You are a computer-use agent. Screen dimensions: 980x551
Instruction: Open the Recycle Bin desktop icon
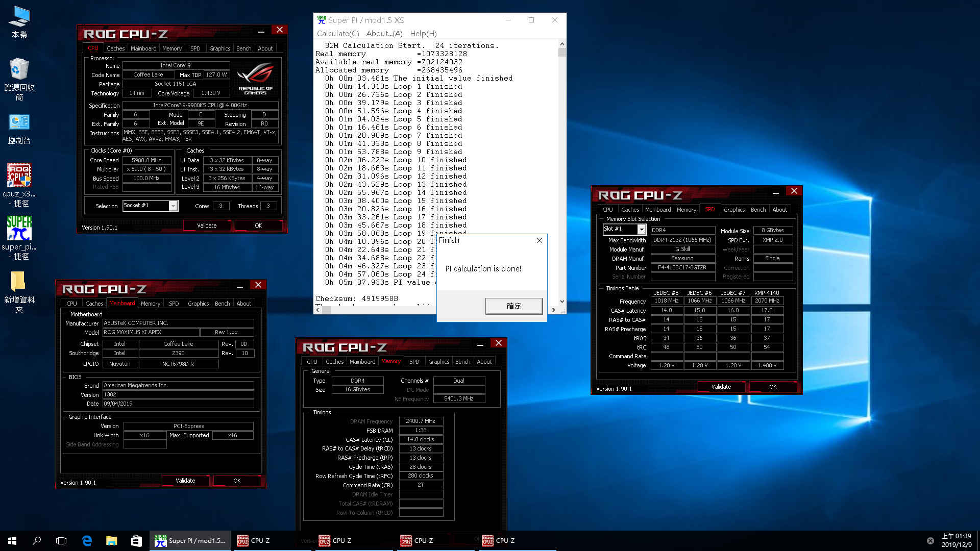point(19,79)
